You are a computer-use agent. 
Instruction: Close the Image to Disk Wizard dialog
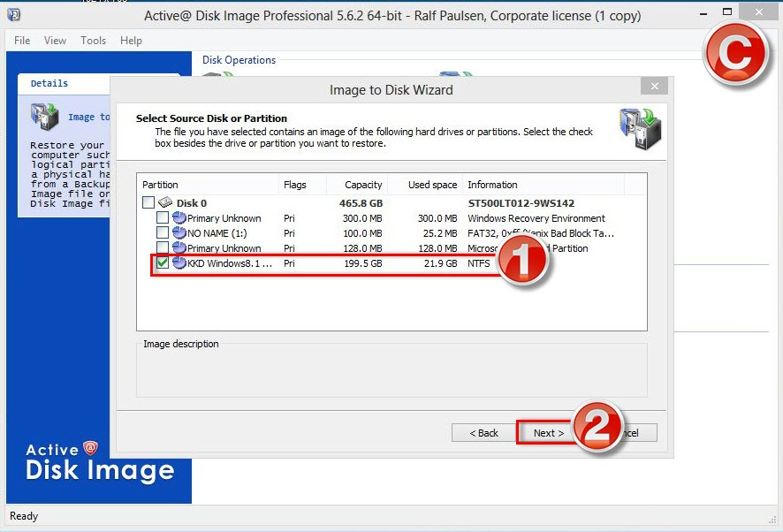tap(655, 86)
